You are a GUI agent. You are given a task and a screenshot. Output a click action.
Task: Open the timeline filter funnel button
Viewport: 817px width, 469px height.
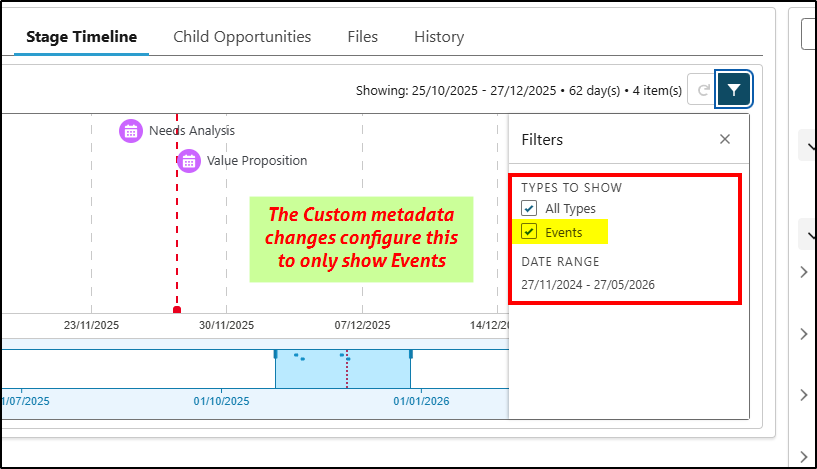[x=734, y=90]
